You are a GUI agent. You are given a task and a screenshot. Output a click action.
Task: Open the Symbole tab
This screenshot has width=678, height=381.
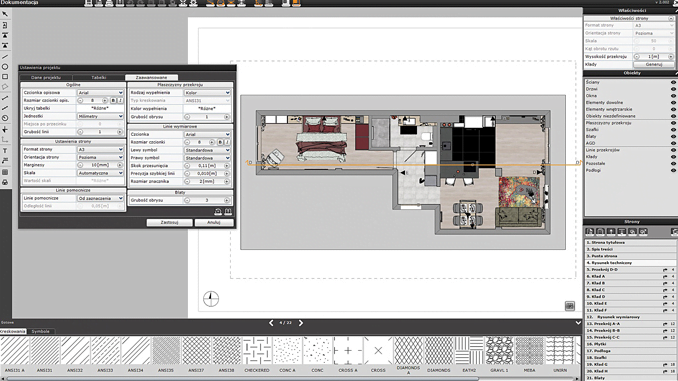(x=41, y=331)
